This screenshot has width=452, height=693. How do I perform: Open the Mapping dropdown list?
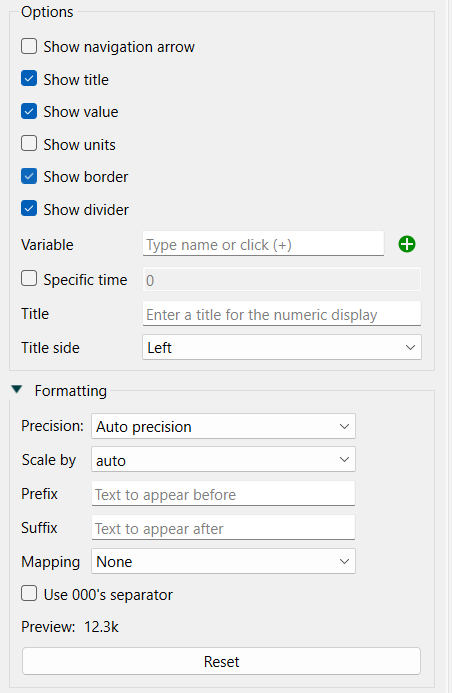click(223, 561)
